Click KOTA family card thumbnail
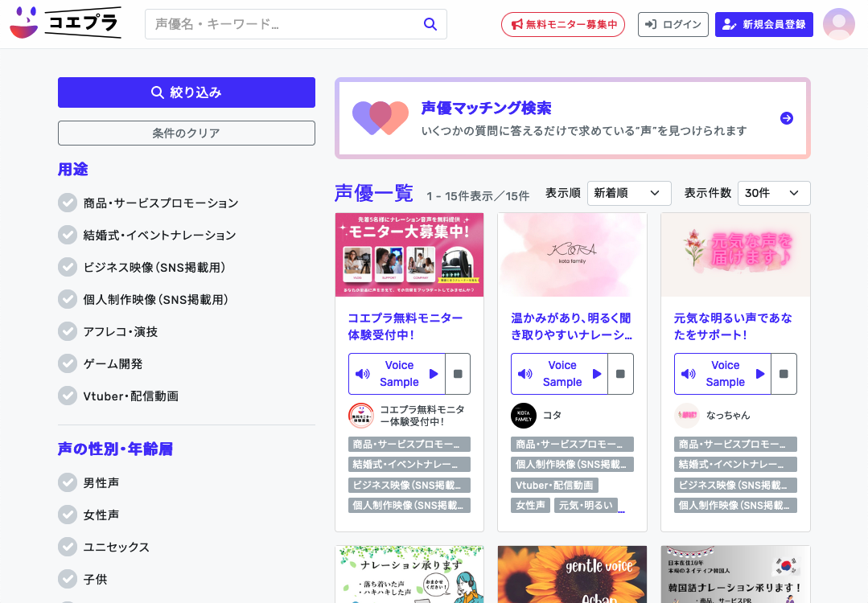Screen dimensions: 868x603 (573, 255)
